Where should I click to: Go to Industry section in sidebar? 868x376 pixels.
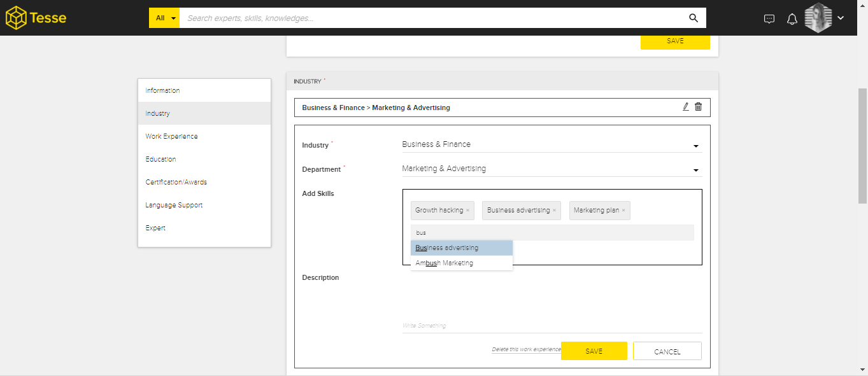pyautogui.click(x=204, y=113)
